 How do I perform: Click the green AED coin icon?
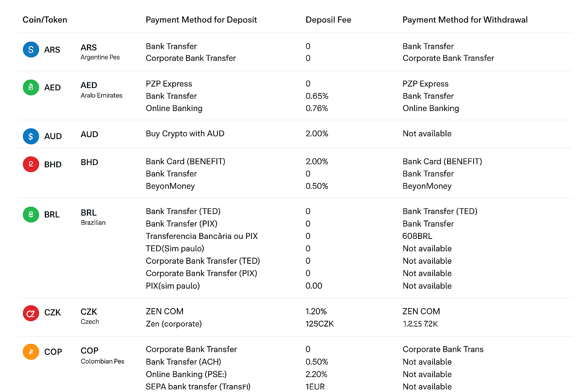pyautogui.click(x=31, y=87)
